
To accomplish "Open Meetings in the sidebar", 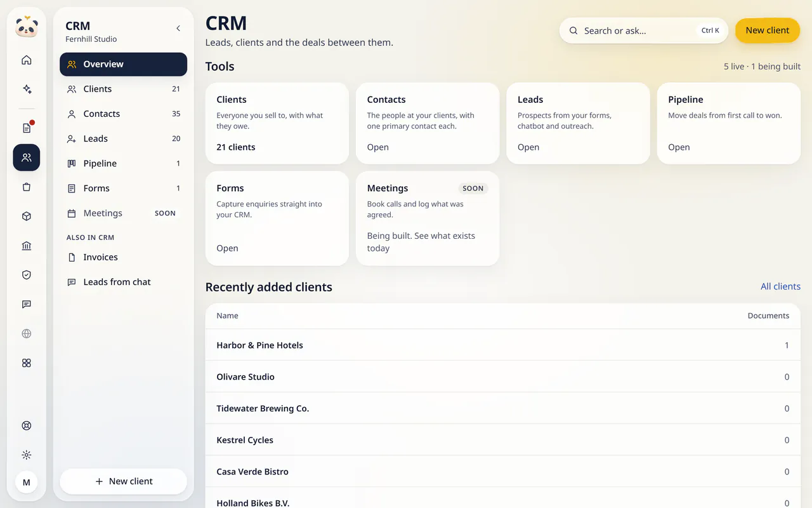I will point(124,213).
